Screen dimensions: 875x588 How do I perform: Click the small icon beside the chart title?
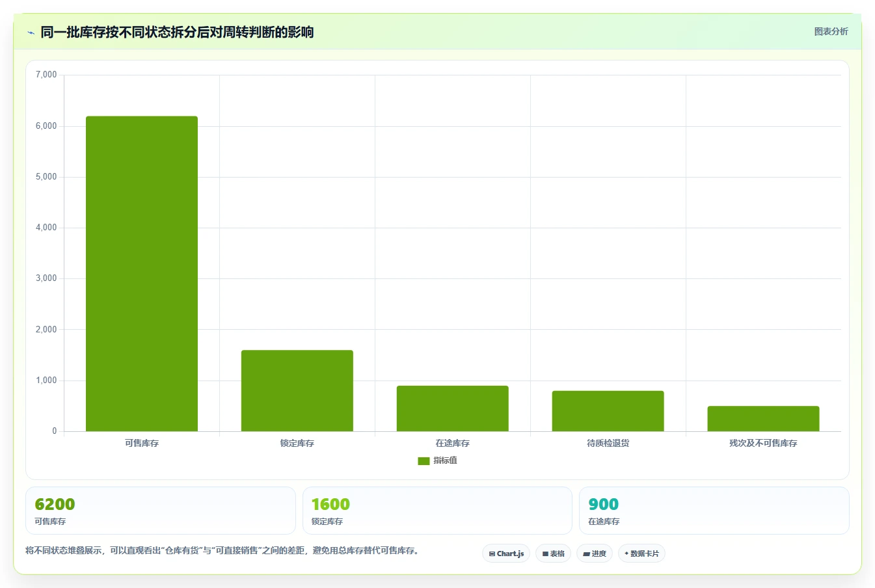point(31,33)
